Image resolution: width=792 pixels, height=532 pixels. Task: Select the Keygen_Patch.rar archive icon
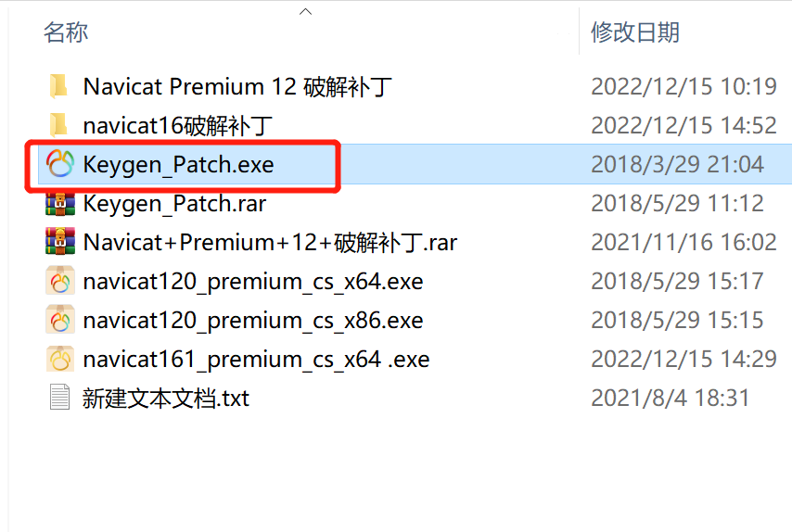point(60,203)
